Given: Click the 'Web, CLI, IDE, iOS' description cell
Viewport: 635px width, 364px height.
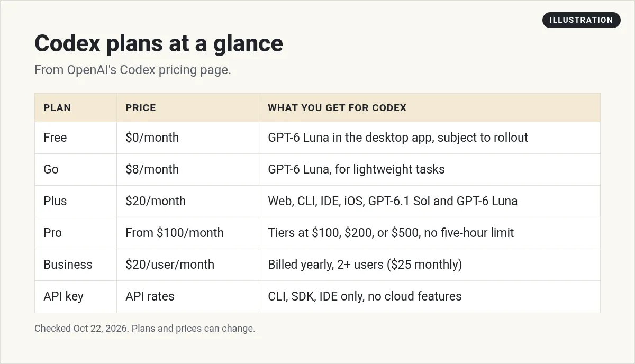Looking at the screenshot, I should point(430,201).
